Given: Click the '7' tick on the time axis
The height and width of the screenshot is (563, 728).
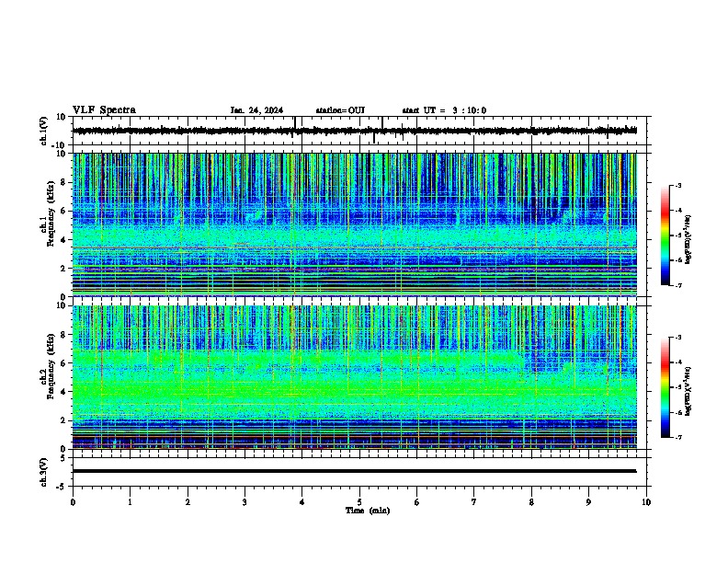Looking at the screenshot, I should coord(474,502).
